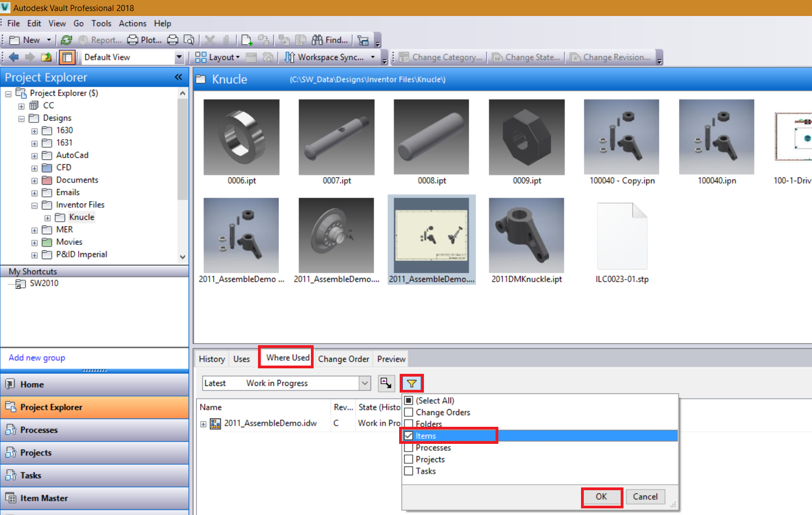Expand the AutoCad folder node
812x515 pixels.
point(34,156)
